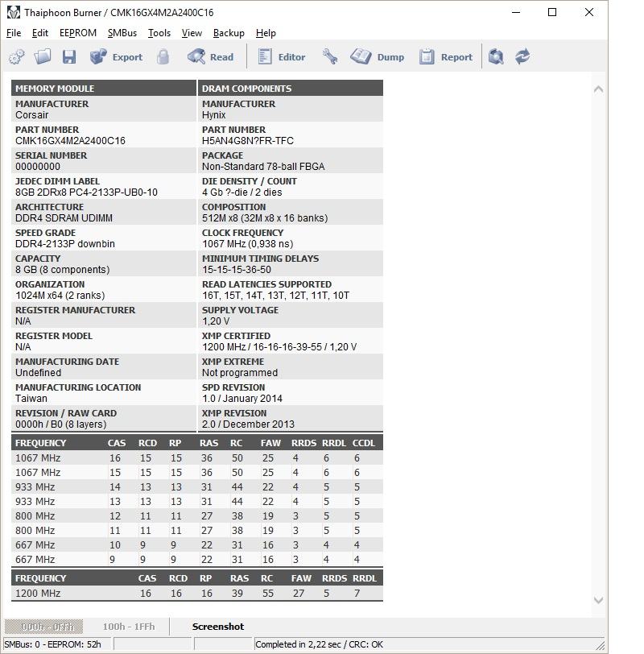Click the refresh arrows icon
Screen dimensions: 644x654
click(x=522, y=56)
